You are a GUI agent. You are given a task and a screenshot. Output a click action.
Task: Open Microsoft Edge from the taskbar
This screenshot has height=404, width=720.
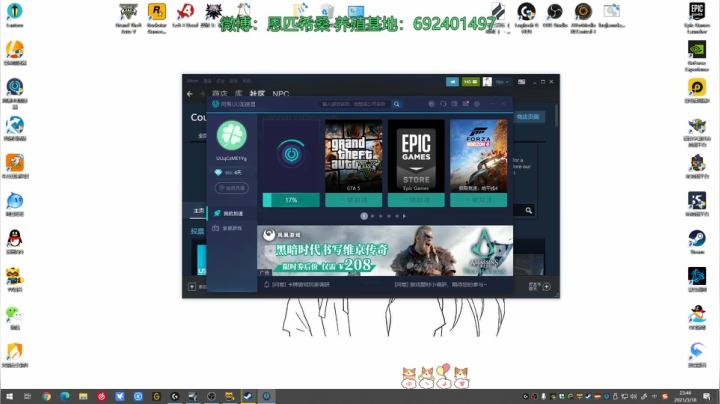point(65,396)
